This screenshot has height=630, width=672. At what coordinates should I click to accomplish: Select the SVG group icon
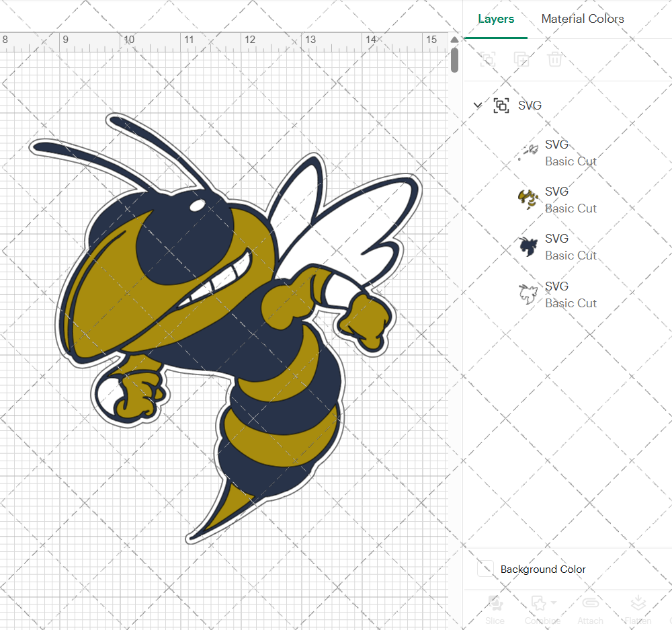pos(501,105)
